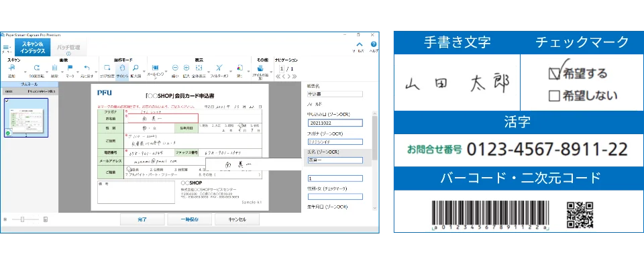Image resolution: width=644 pixels, height=265 pixels.
Task: Switch to スキャン&インデックス tab
Action: click(x=33, y=47)
